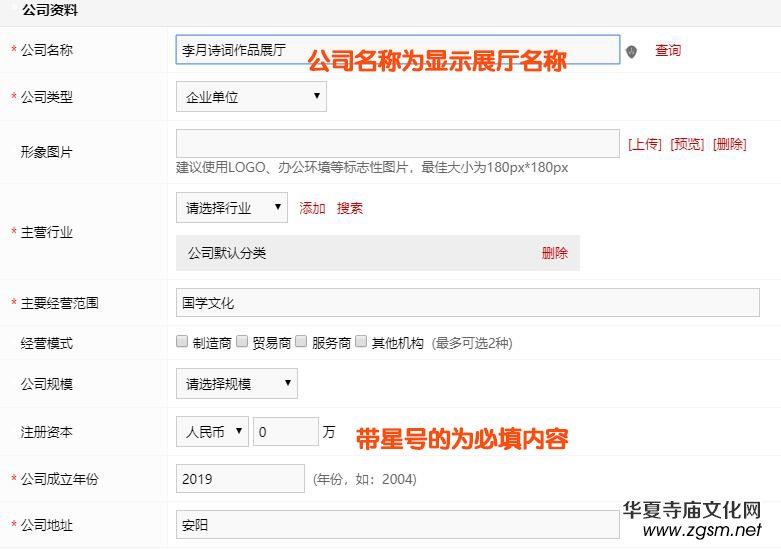This screenshot has height=549, width=781.
Task: Expand the 人民币 currency dropdown
Action: click(212, 432)
